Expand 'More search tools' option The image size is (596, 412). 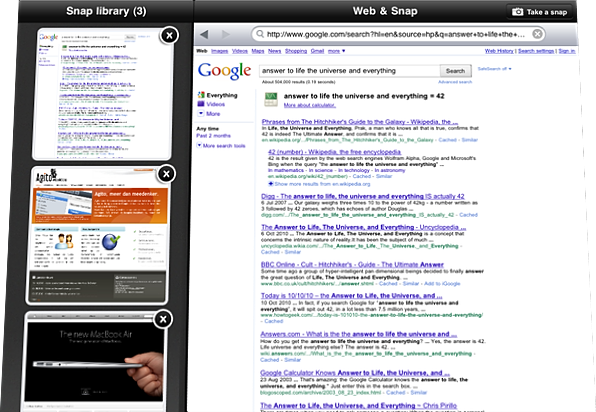coord(221,146)
